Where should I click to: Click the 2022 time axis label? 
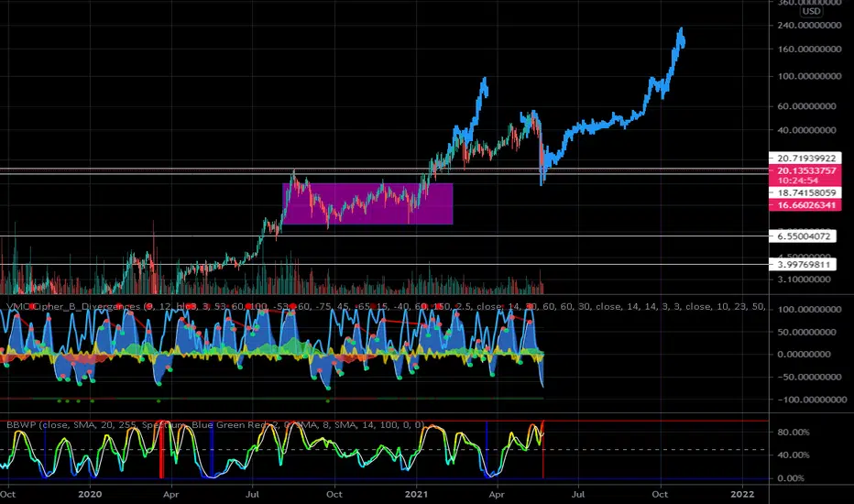tap(742, 494)
